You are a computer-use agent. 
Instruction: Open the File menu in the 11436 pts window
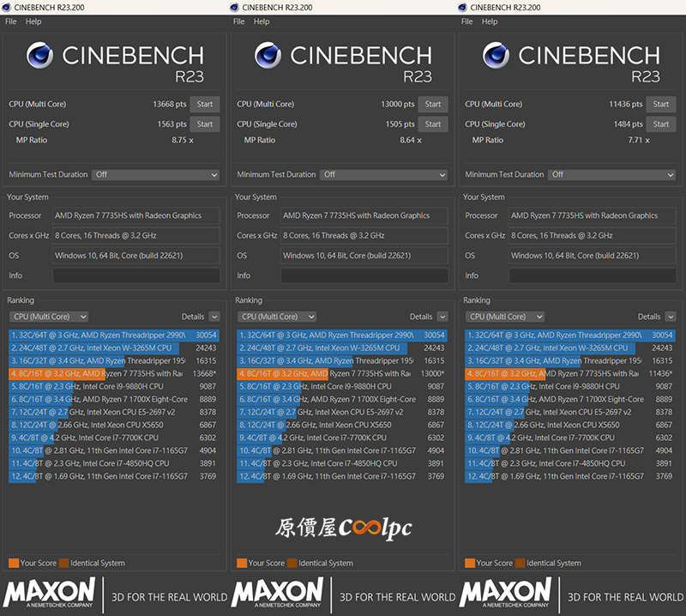(x=466, y=21)
